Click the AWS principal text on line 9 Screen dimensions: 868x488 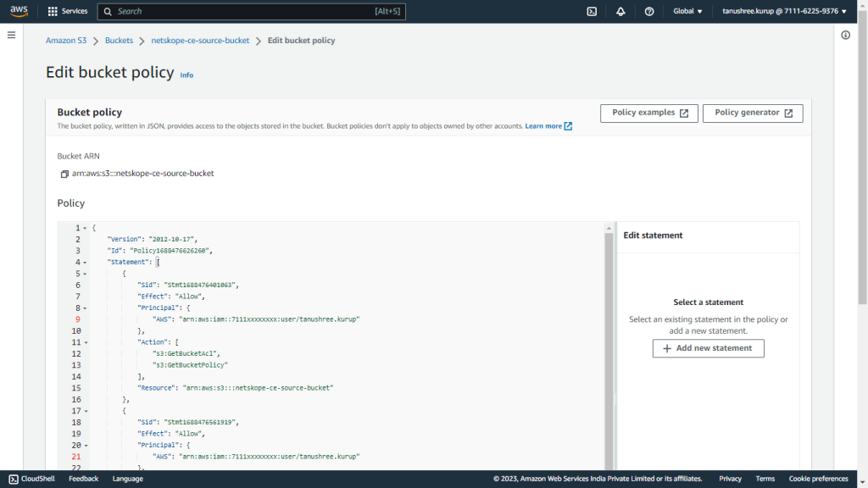click(256, 319)
